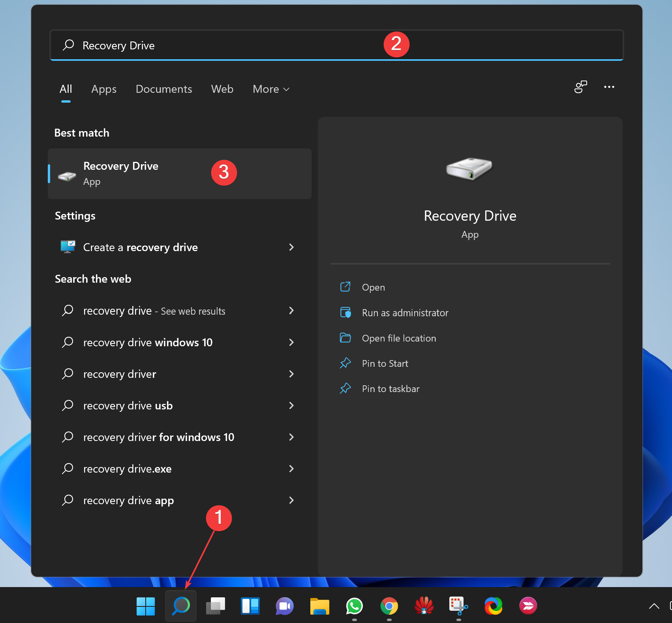Select 'recovery driver for windows 10' suggestion

click(180, 437)
